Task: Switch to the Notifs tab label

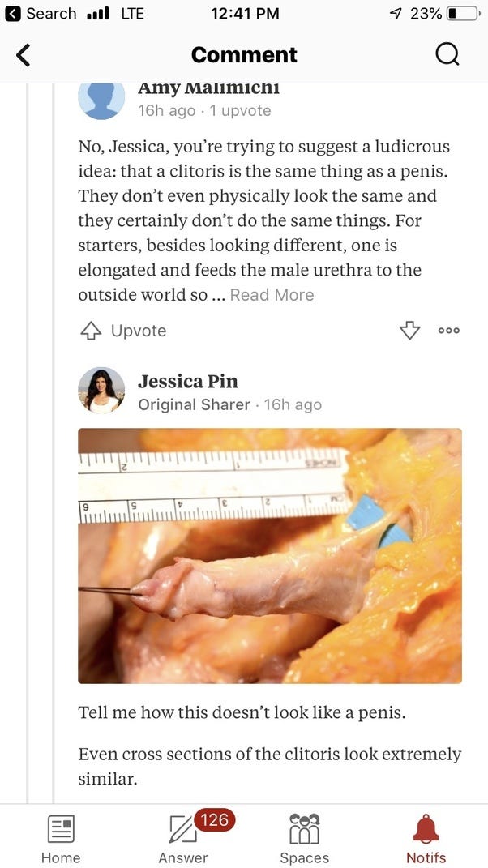Action: pos(426,857)
